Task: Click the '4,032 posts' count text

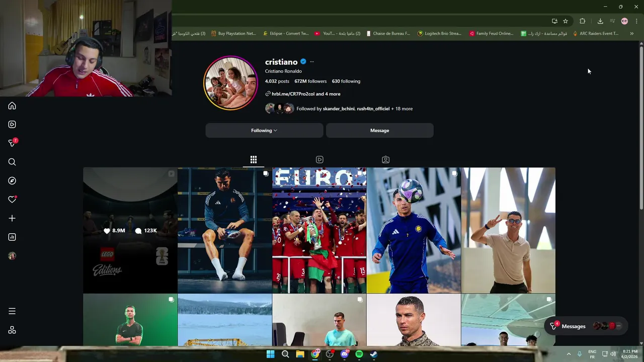Action: (x=277, y=81)
